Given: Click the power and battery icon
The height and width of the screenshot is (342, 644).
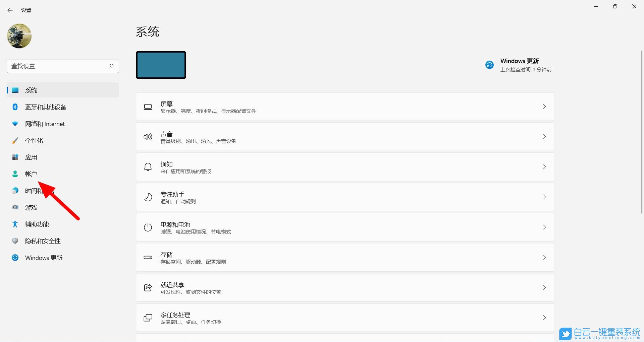Looking at the screenshot, I should (x=148, y=227).
